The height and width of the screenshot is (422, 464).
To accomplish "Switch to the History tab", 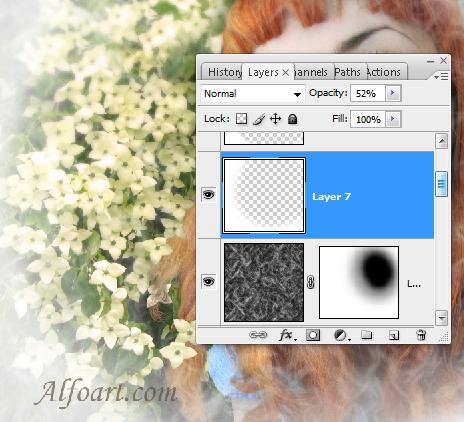I will (x=224, y=72).
